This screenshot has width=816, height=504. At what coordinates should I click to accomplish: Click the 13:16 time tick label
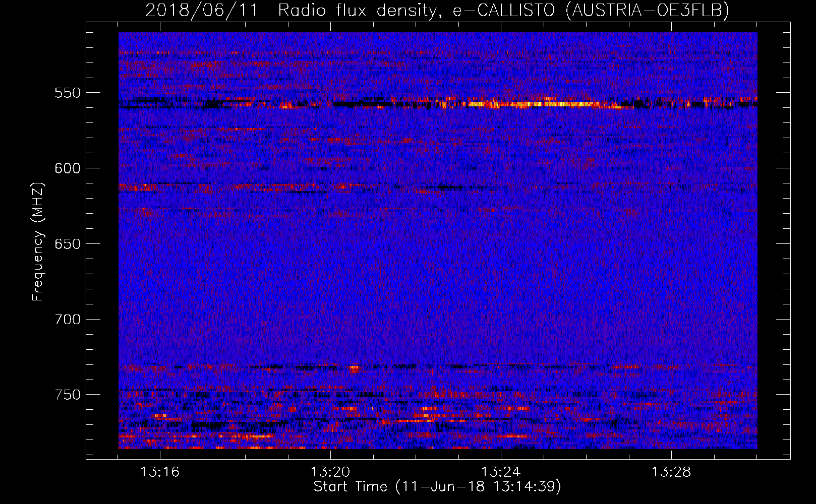[160, 472]
